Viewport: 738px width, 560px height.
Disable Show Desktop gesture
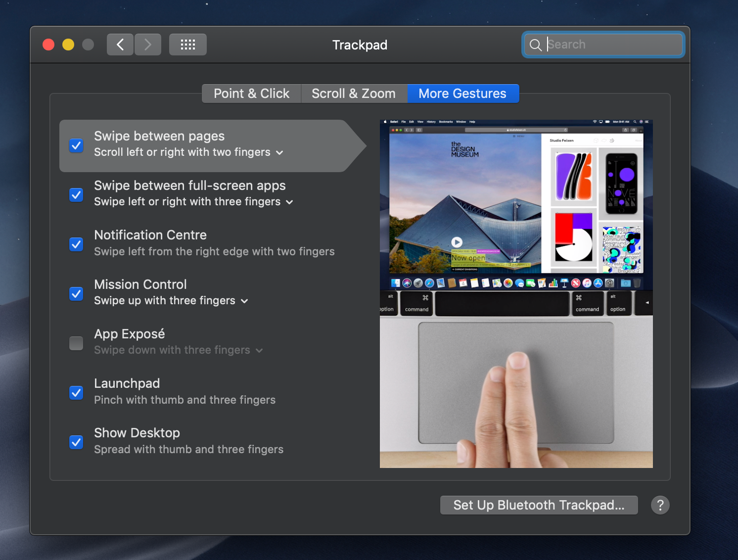pyautogui.click(x=76, y=442)
